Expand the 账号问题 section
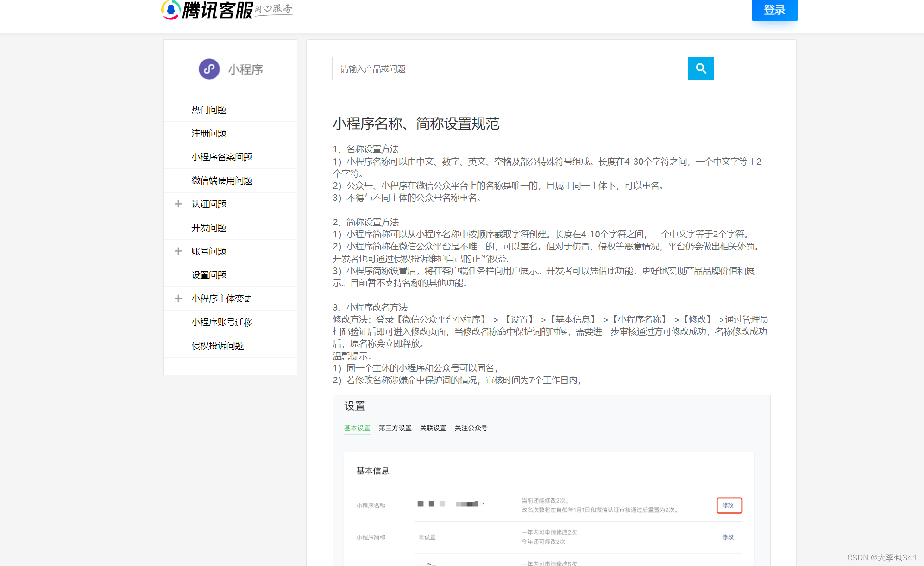The width and height of the screenshot is (924, 566). (x=178, y=251)
